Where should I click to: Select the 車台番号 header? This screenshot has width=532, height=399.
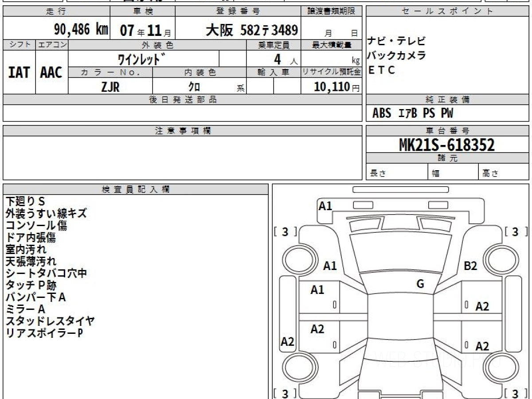(x=447, y=131)
